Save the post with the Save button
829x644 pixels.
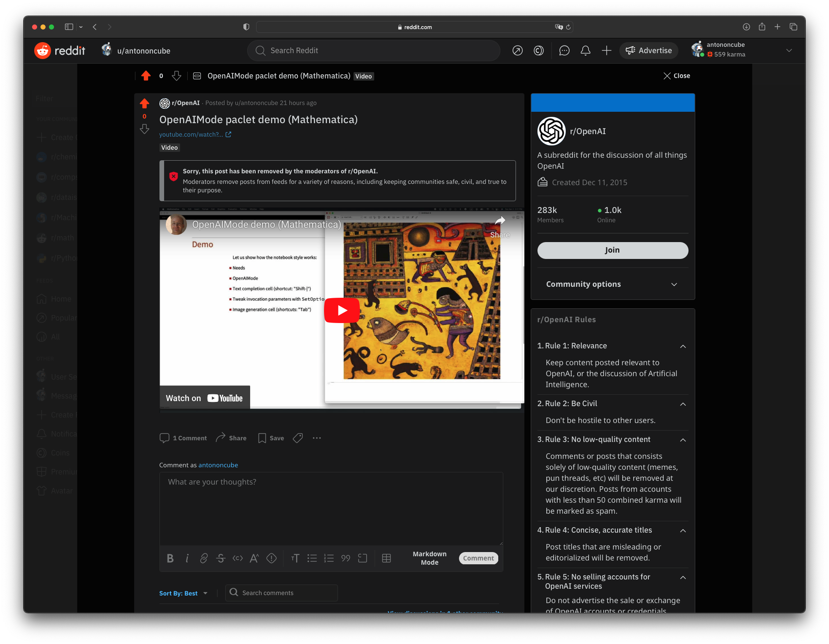271,438
